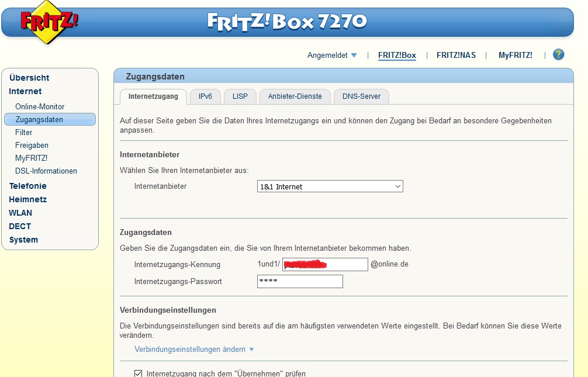Open the FRITZ!Box header link
Screen dimensions: 588x377
click(x=397, y=55)
